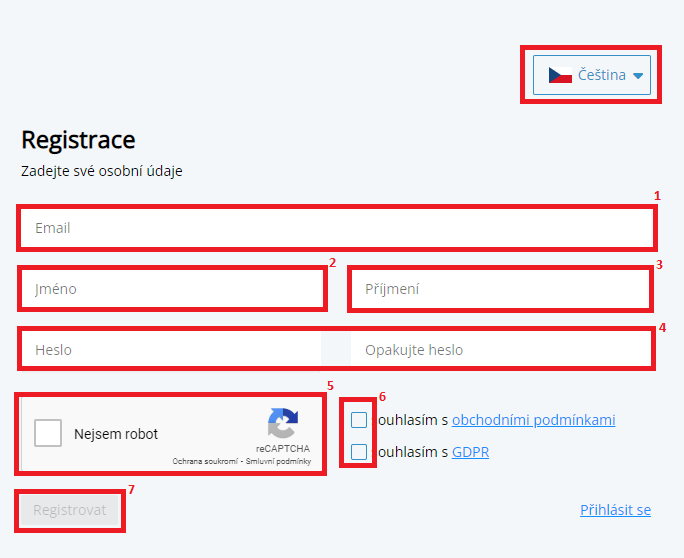This screenshot has height=558, width=684.
Task: Open the obchodními podmínkami link
Action: (x=533, y=420)
